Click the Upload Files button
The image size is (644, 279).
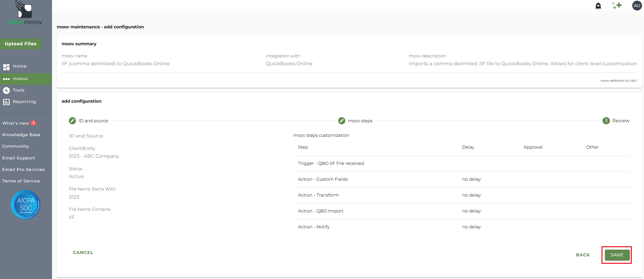pyautogui.click(x=21, y=44)
